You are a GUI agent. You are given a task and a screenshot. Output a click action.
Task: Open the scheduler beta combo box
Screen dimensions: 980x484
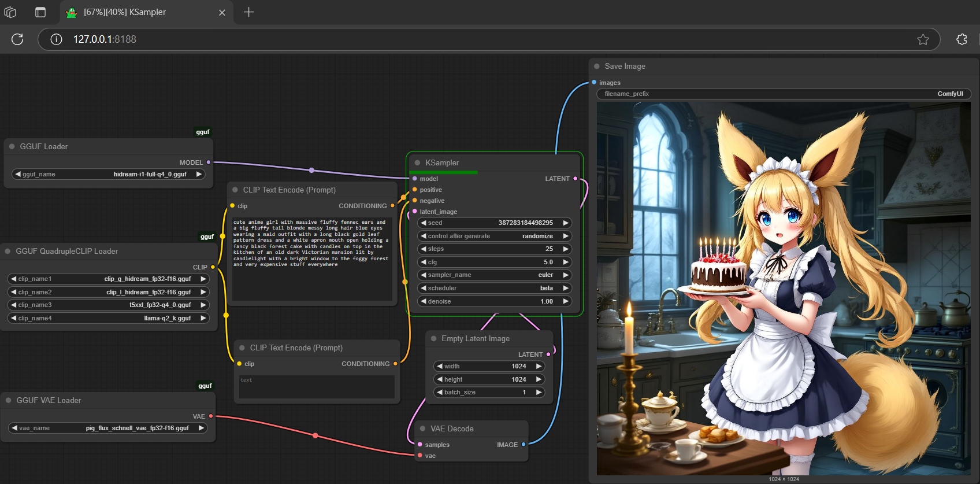coord(495,288)
